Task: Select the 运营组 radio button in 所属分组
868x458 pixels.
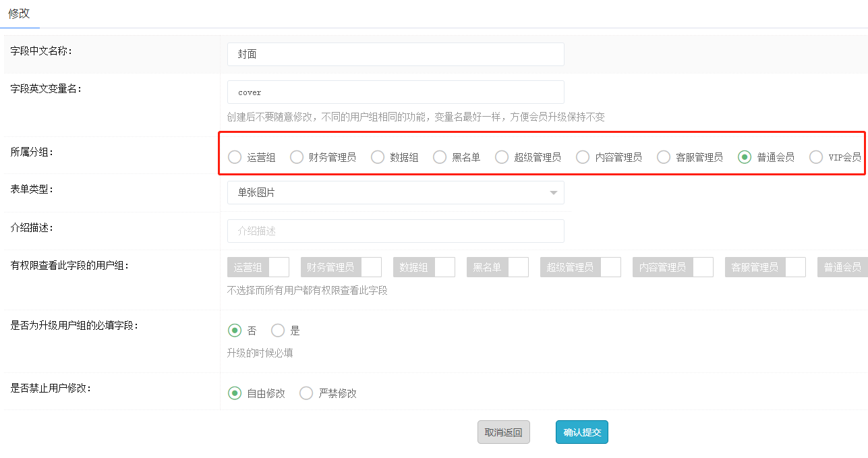Action: pyautogui.click(x=235, y=157)
